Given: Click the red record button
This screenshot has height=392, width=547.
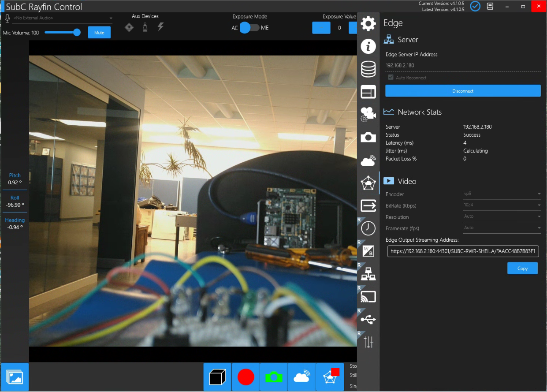Looking at the screenshot, I should coord(246,377).
